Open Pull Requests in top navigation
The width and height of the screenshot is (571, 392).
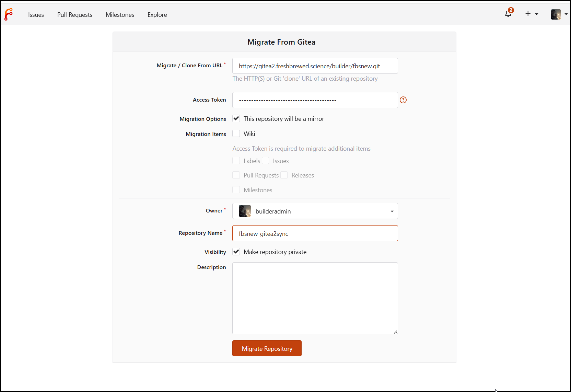(x=75, y=15)
